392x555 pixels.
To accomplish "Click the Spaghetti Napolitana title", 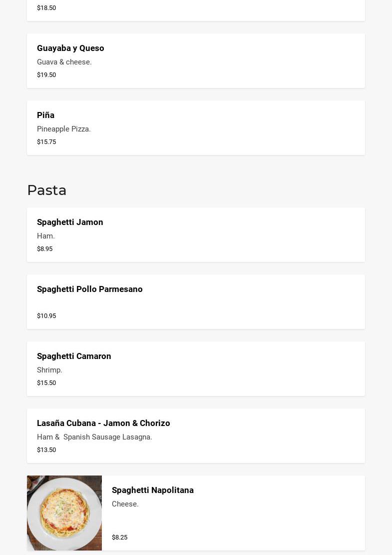I will (x=152, y=490).
